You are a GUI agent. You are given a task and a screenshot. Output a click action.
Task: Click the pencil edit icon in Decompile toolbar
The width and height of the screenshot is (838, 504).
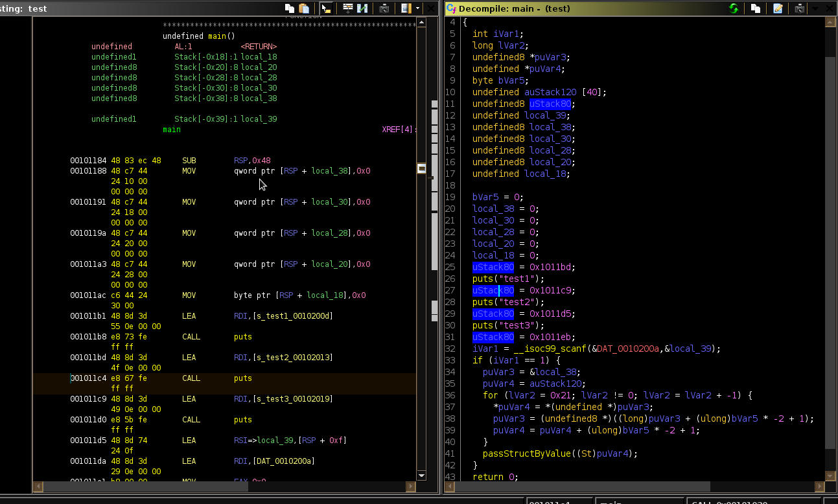tap(778, 8)
